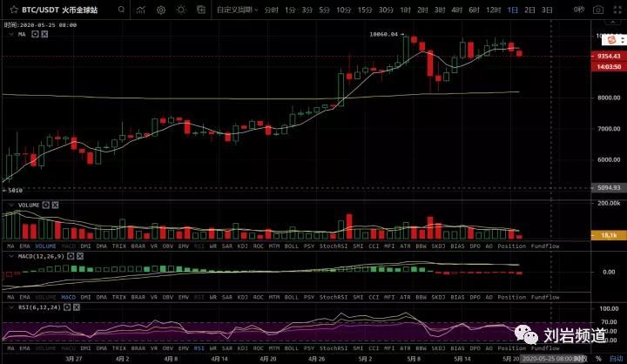Toggle 对数 logarithmic scale

(581, 359)
